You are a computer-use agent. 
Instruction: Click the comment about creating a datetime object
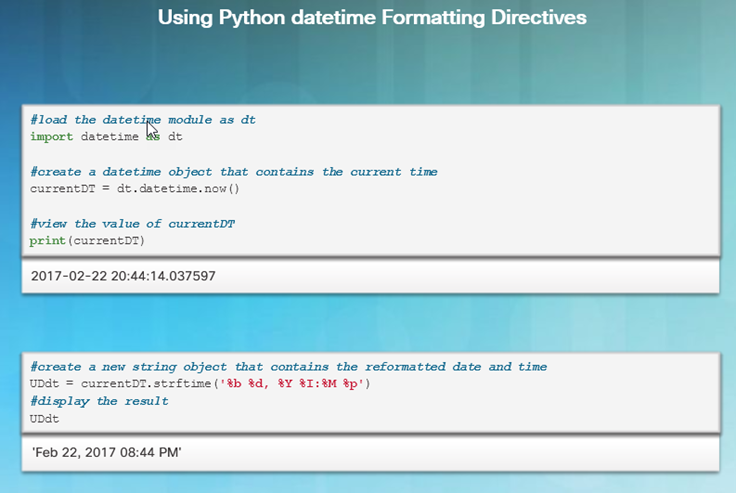click(234, 171)
